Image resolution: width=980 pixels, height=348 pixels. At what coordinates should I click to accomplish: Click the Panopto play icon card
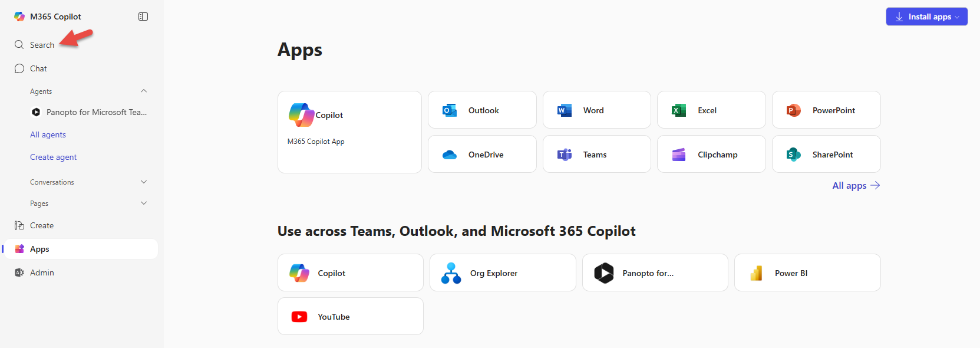[604, 273]
